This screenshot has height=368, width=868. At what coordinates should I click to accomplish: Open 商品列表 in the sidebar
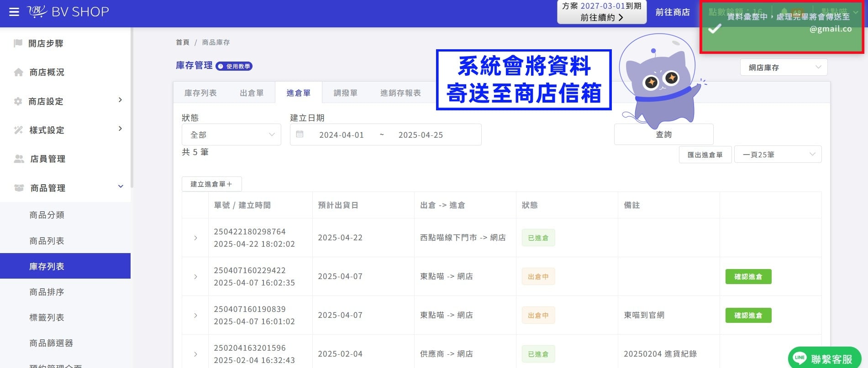(x=65, y=241)
